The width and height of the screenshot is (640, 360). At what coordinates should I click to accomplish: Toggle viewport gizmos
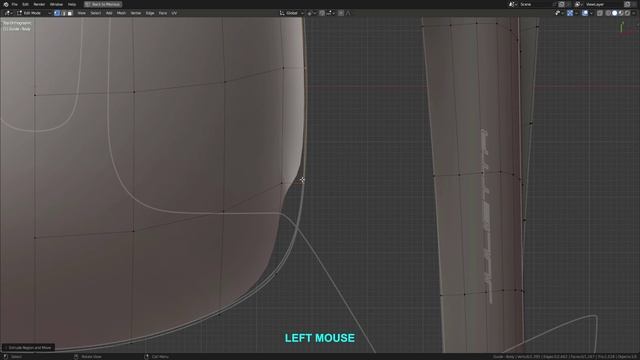click(x=570, y=13)
